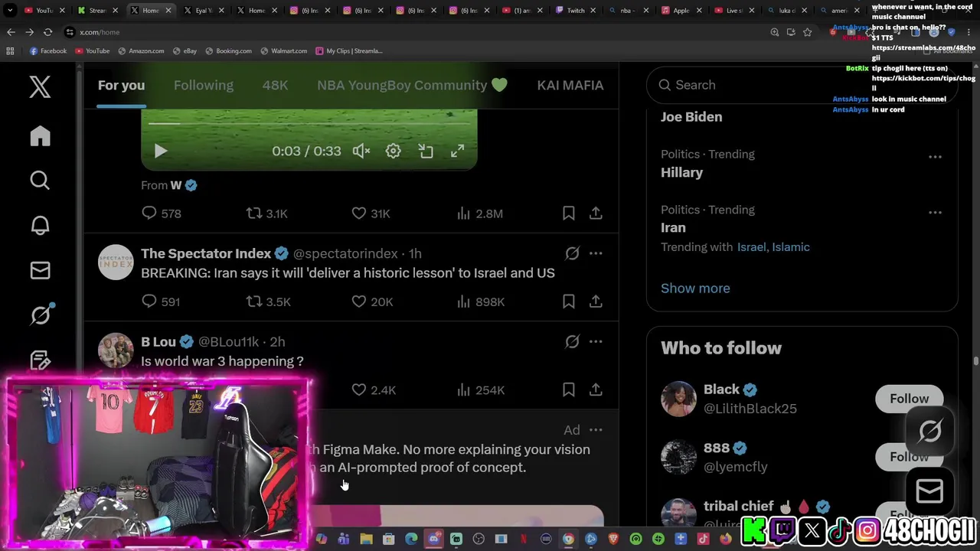Screen dimensions: 980x551
Task: Open the Israel related trend link
Action: point(751,247)
